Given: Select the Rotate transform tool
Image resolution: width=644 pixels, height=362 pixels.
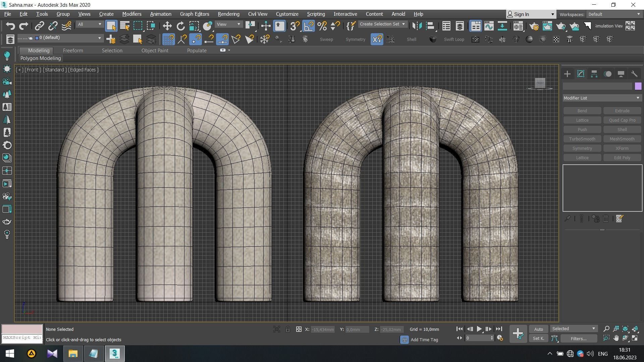Looking at the screenshot, I should point(180,26).
